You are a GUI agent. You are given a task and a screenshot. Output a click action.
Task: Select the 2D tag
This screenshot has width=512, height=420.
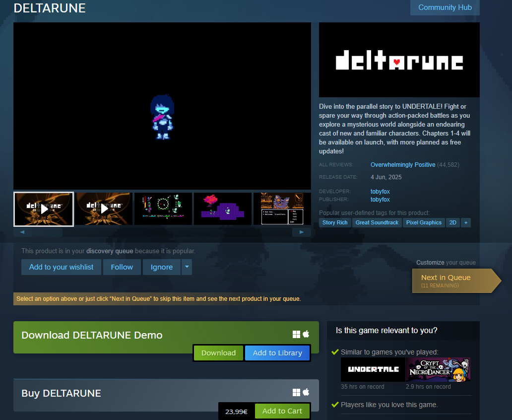(452, 222)
